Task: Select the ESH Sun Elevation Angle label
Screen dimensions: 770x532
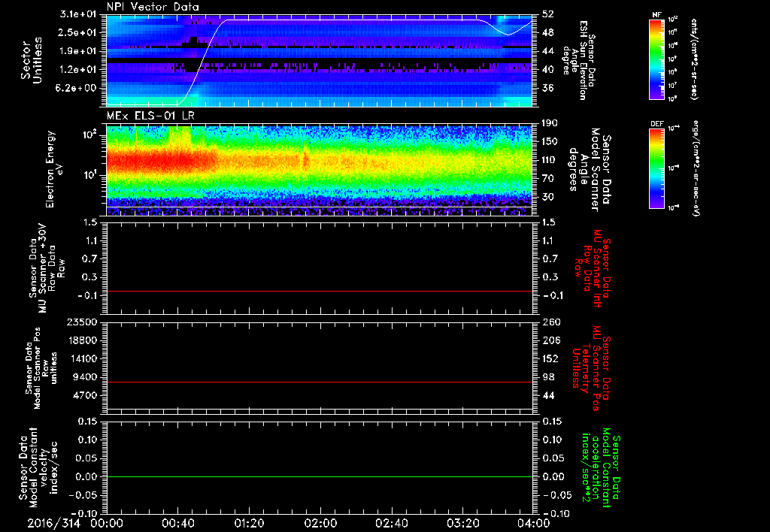Action: (x=578, y=60)
